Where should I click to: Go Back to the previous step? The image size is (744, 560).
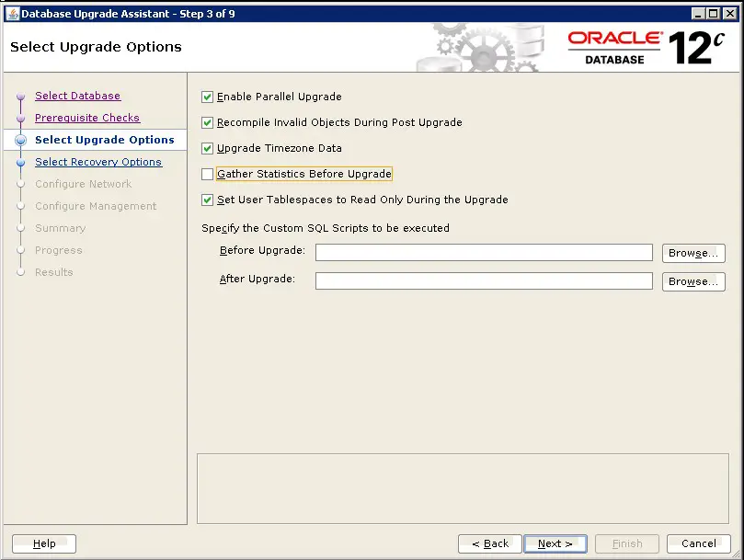[490, 543]
